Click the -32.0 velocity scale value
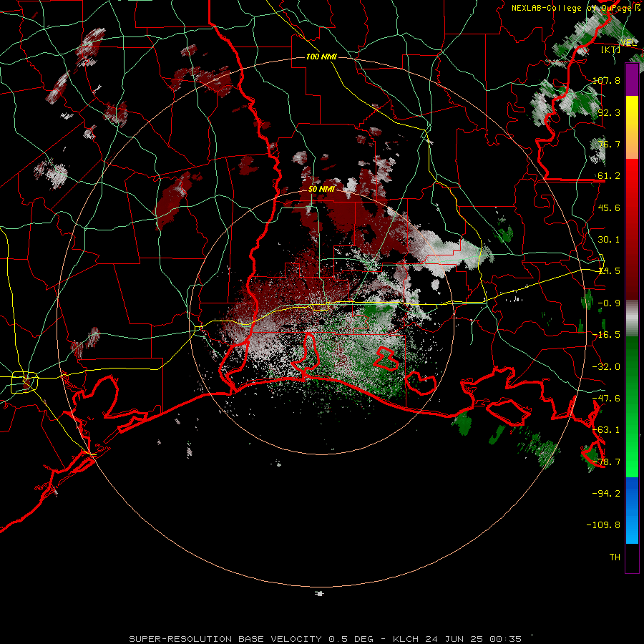The height and width of the screenshot is (644, 644). 606,366
